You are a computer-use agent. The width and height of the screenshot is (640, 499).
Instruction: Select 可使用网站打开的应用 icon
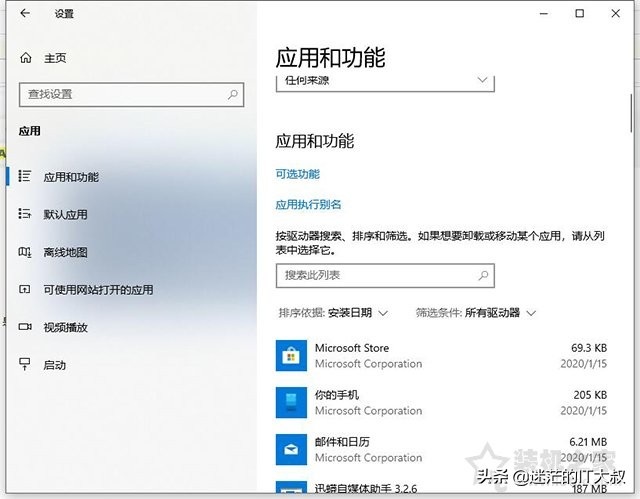24,289
